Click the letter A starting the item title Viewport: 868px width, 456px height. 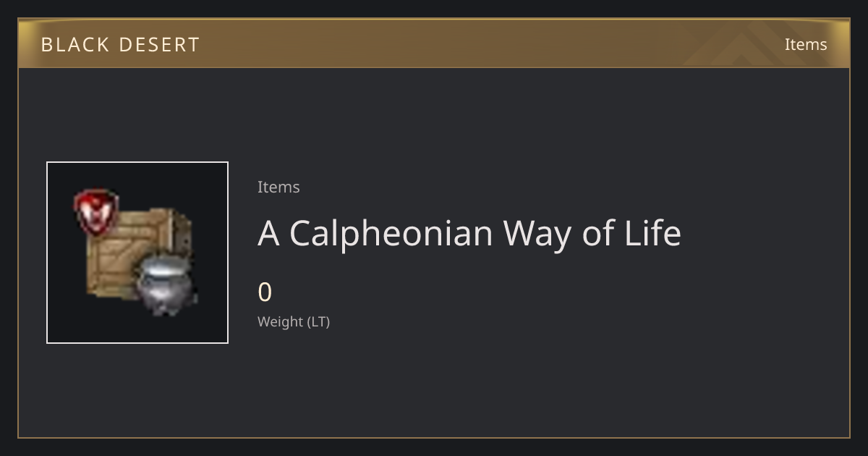point(269,233)
